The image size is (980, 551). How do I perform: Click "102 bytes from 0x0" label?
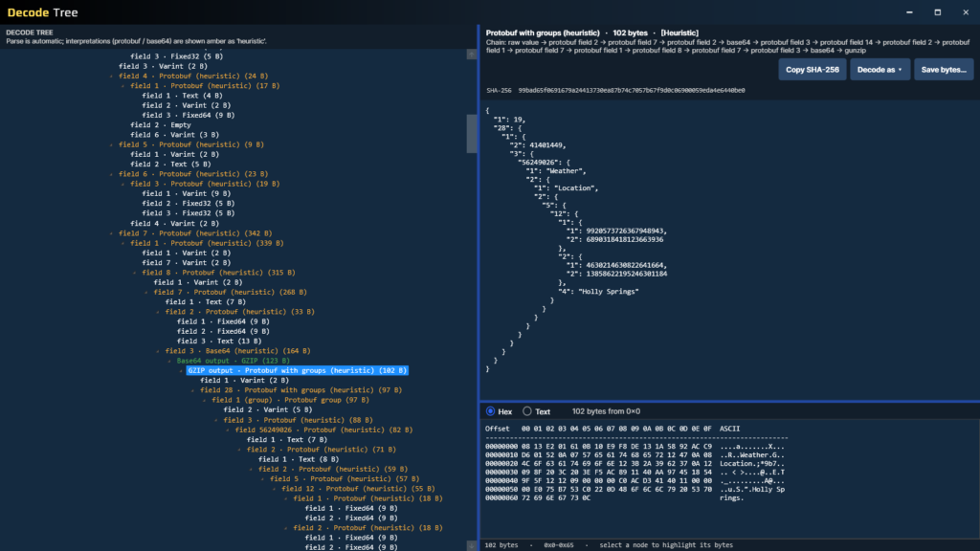click(606, 411)
